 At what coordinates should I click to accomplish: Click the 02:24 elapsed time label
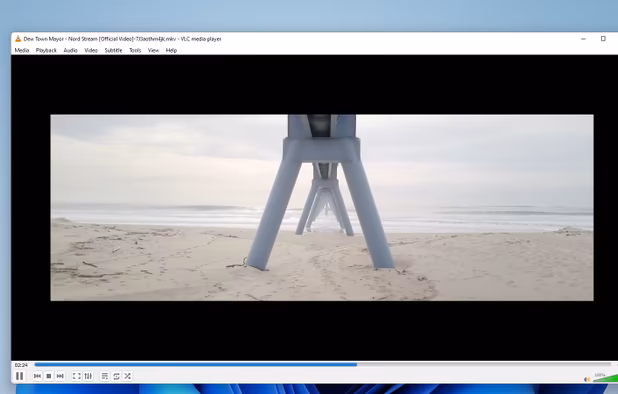pyautogui.click(x=21, y=365)
